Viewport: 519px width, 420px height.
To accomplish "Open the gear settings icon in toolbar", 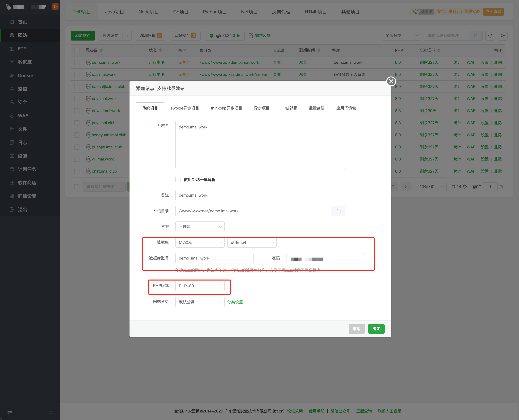I will coord(502,36).
